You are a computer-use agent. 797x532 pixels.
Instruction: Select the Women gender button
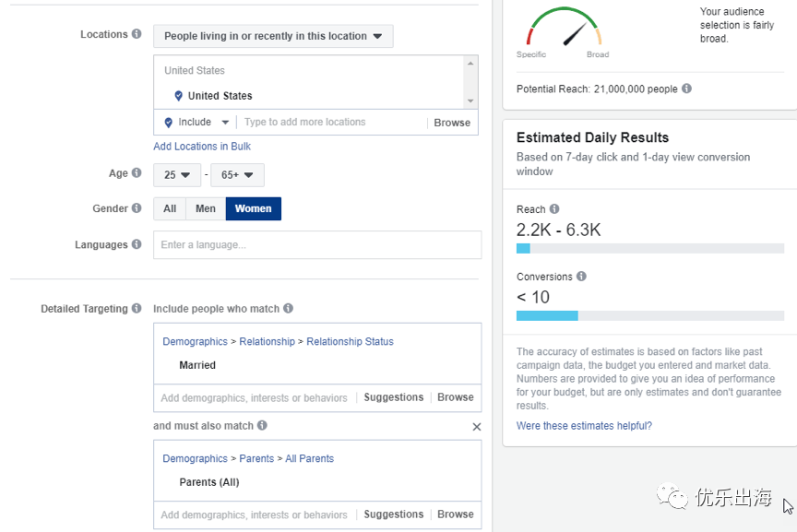coord(253,208)
